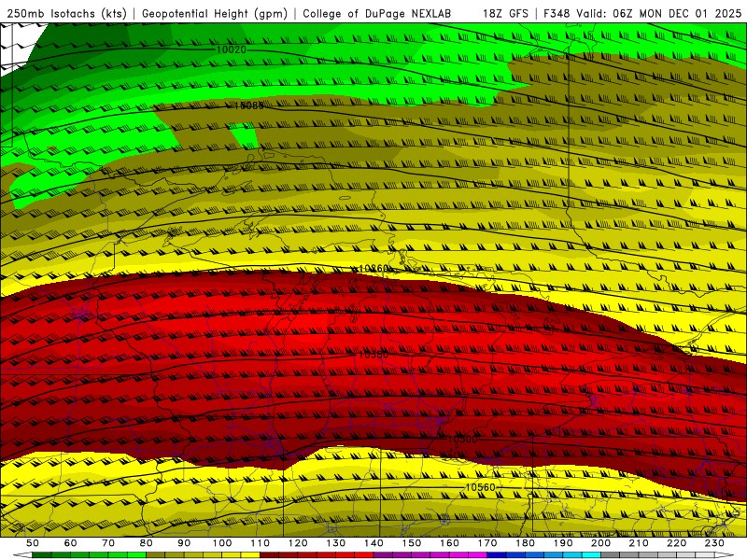Click the 10380 height contour label
747x560 pixels.
(373, 355)
